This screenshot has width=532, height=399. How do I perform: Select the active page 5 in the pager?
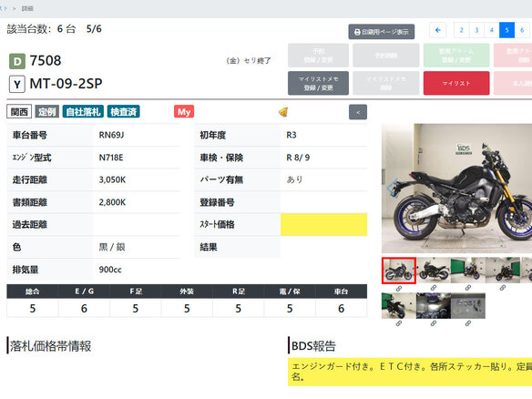(506, 30)
